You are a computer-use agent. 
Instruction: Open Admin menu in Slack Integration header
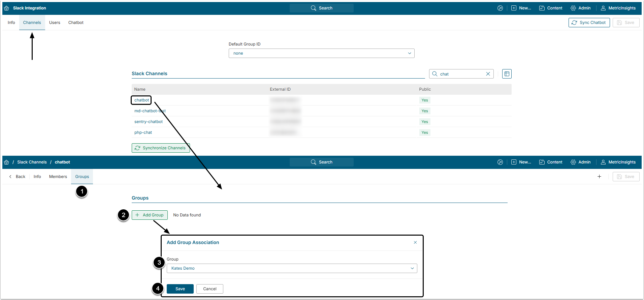pyautogui.click(x=580, y=8)
